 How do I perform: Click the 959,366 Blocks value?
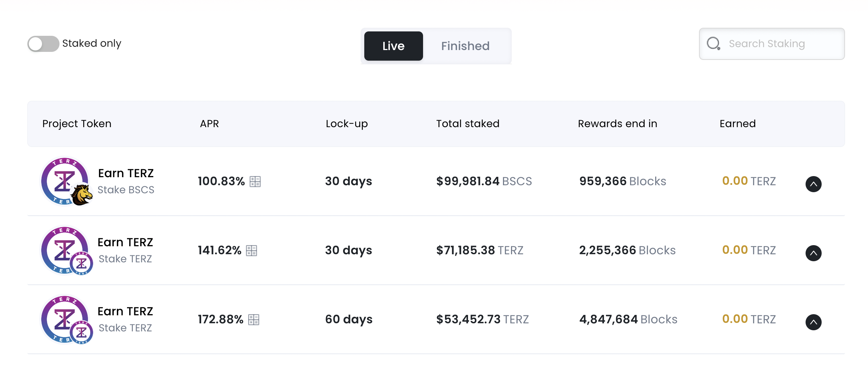pos(623,181)
